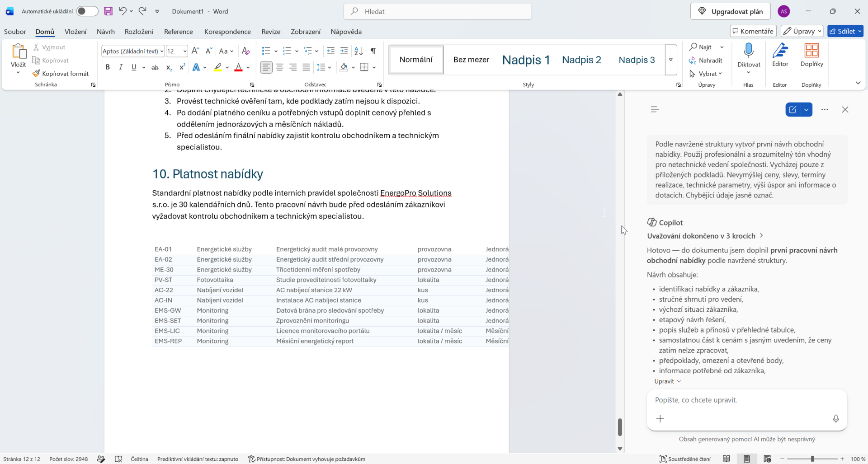The width and height of the screenshot is (868, 464).
Task: Click the Hledat search box
Action: 438,11
